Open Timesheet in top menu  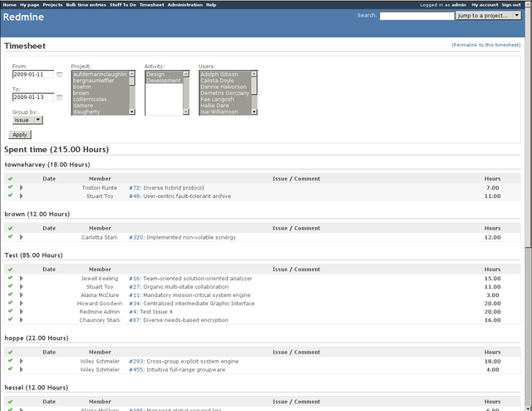point(151,5)
